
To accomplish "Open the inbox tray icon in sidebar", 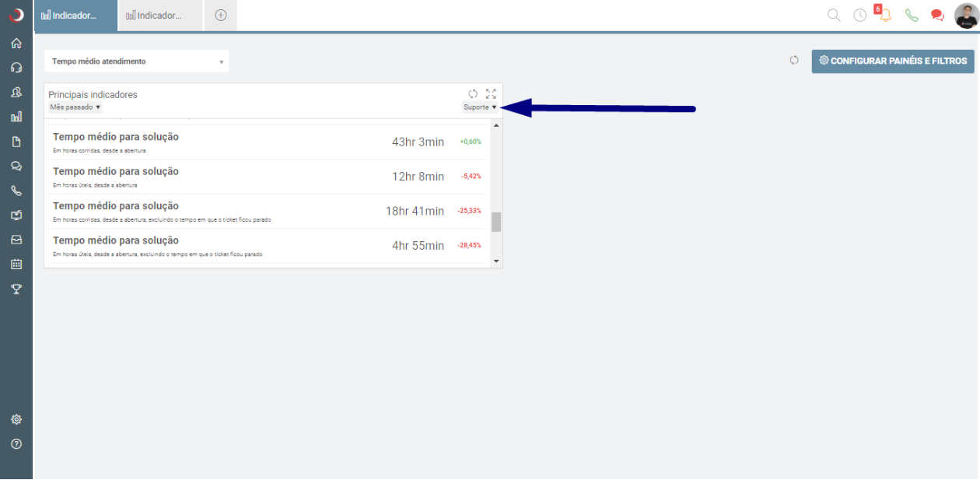I will [x=16, y=240].
